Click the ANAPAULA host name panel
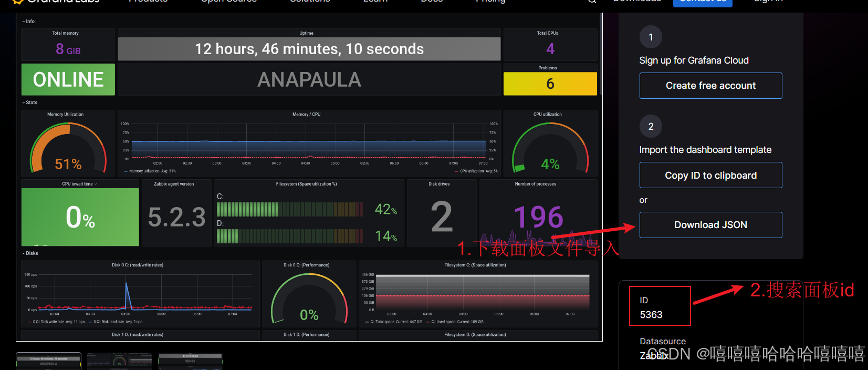 (x=309, y=80)
